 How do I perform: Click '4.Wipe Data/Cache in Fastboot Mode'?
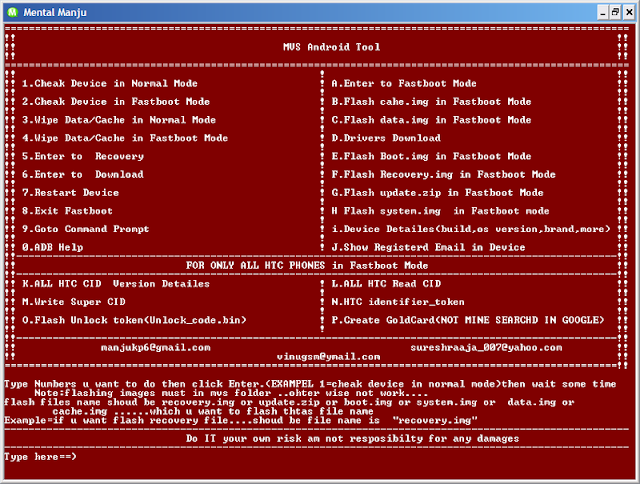pyautogui.click(x=125, y=138)
